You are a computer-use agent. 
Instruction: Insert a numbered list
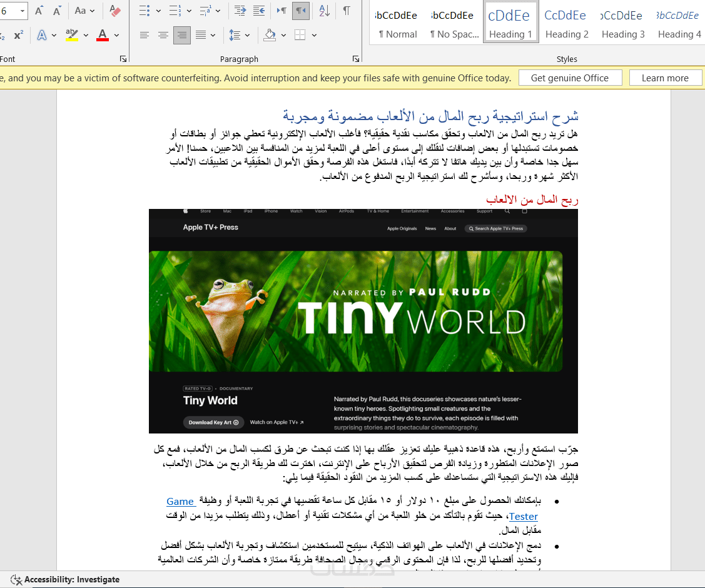coord(175,11)
